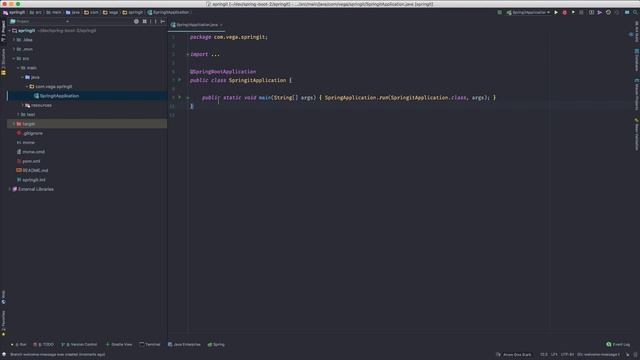Open Bean Validation tool window on right
The height and width of the screenshot is (360, 640).
click(x=636, y=134)
